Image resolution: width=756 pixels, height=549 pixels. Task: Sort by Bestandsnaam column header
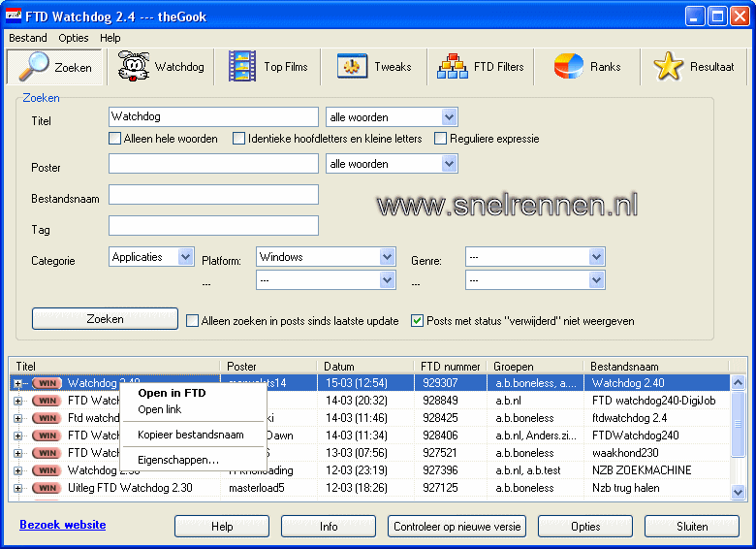click(656, 366)
